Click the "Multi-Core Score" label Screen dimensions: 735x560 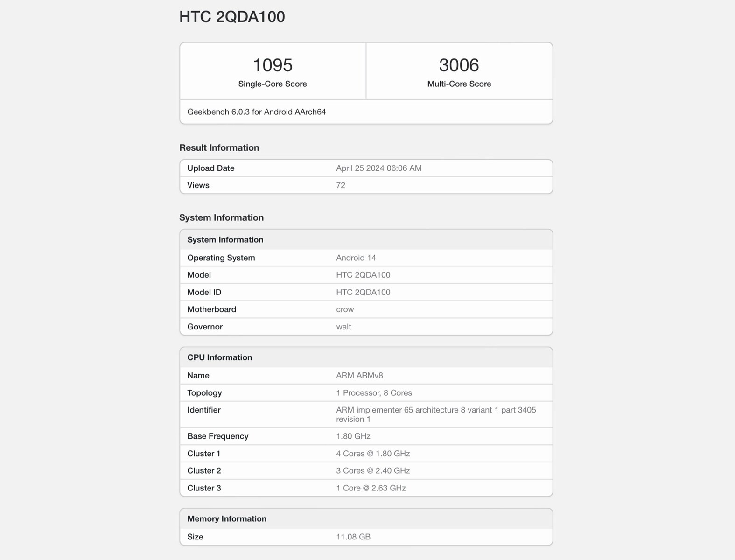point(459,84)
